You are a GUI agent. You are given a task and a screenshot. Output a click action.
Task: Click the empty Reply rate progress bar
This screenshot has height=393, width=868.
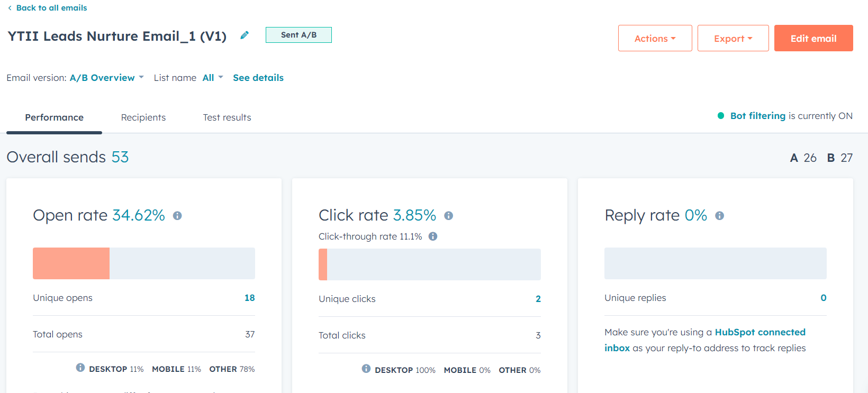(x=716, y=263)
